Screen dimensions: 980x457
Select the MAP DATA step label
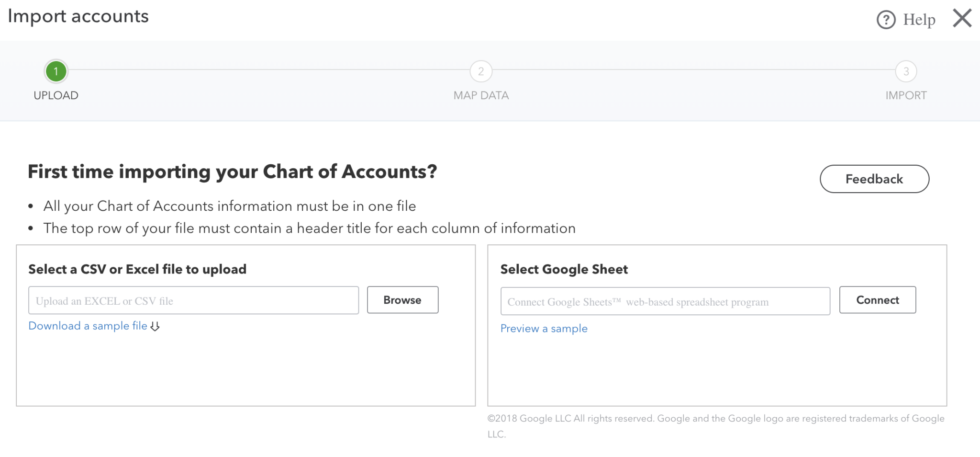480,95
